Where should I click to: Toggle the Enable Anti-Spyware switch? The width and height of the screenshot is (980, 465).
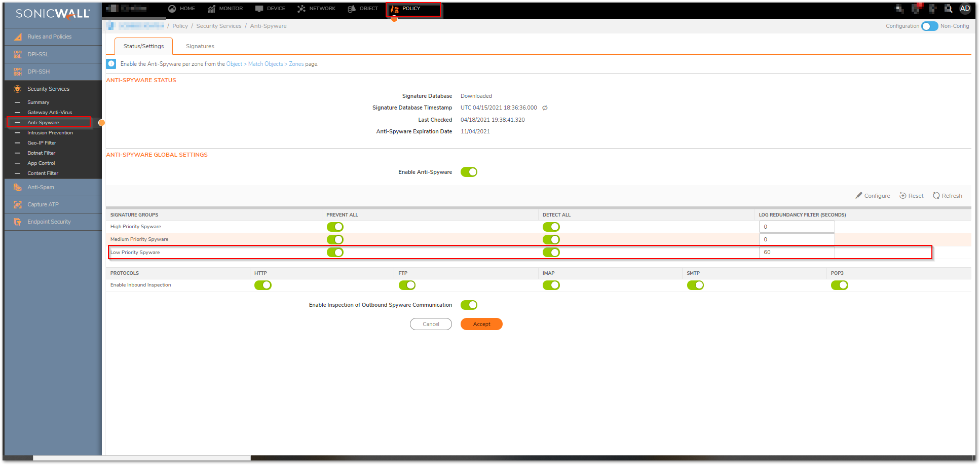(x=469, y=172)
